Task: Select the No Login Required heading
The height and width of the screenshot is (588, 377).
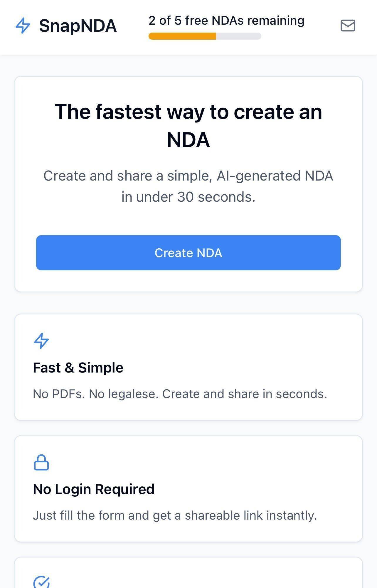Action: tap(94, 489)
